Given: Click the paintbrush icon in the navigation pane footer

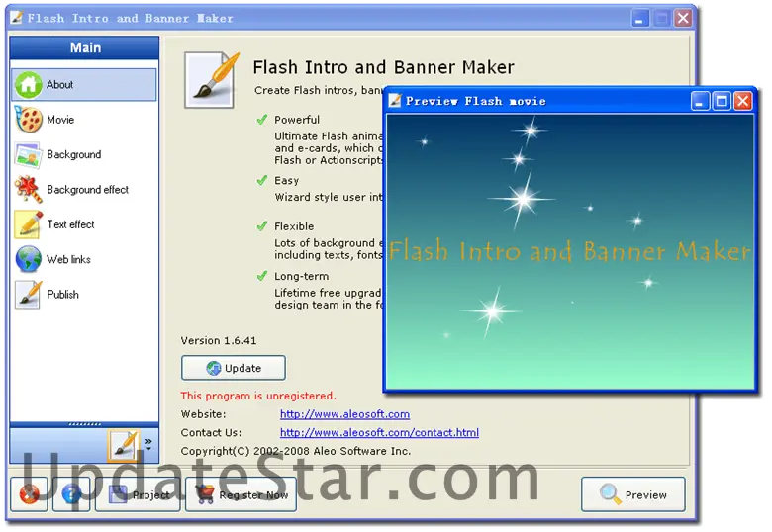Looking at the screenshot, I should pyautogui.click(x=123, y=445).
